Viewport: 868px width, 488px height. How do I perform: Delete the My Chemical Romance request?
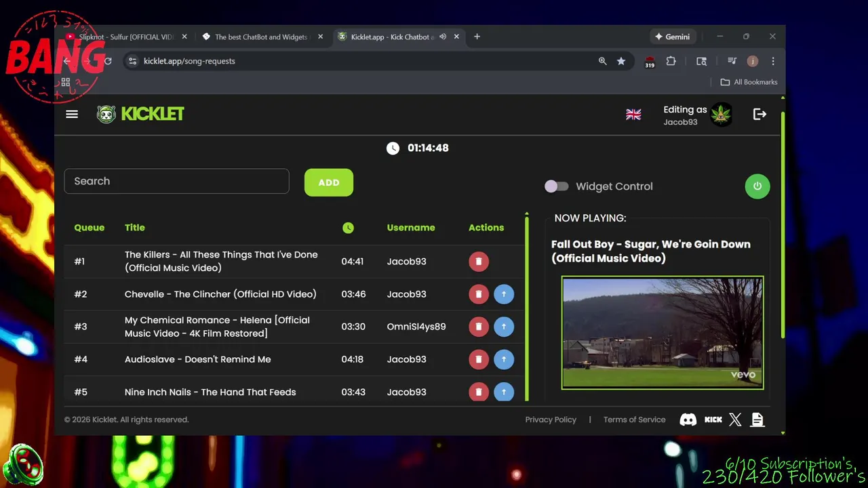tap(479, 327)
